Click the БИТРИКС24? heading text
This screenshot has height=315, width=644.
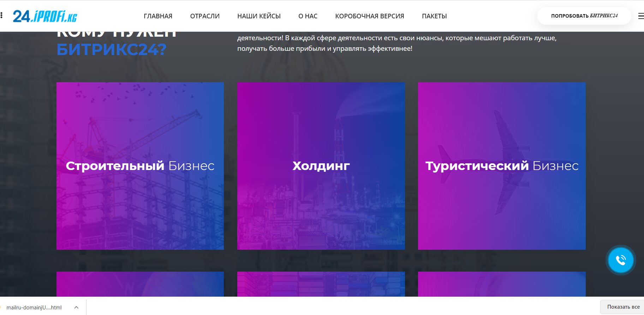click(x=111, y=49)
